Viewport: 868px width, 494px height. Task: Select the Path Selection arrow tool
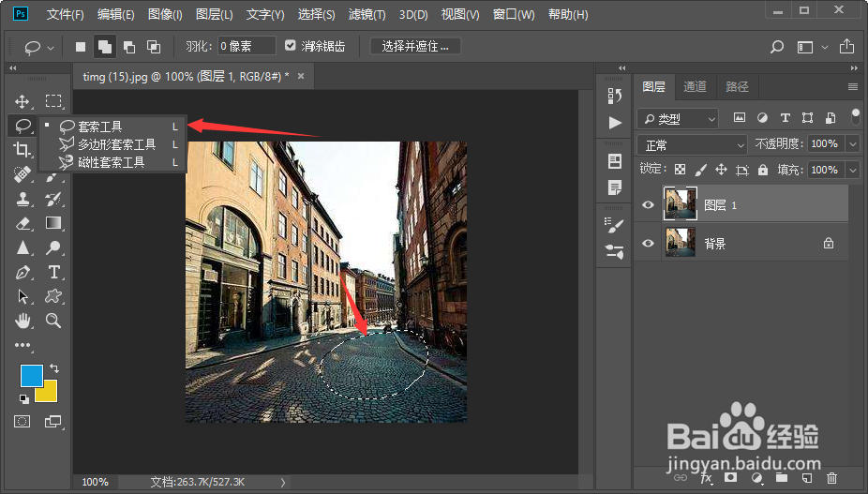pyautogui.click(x=22, y=296)
